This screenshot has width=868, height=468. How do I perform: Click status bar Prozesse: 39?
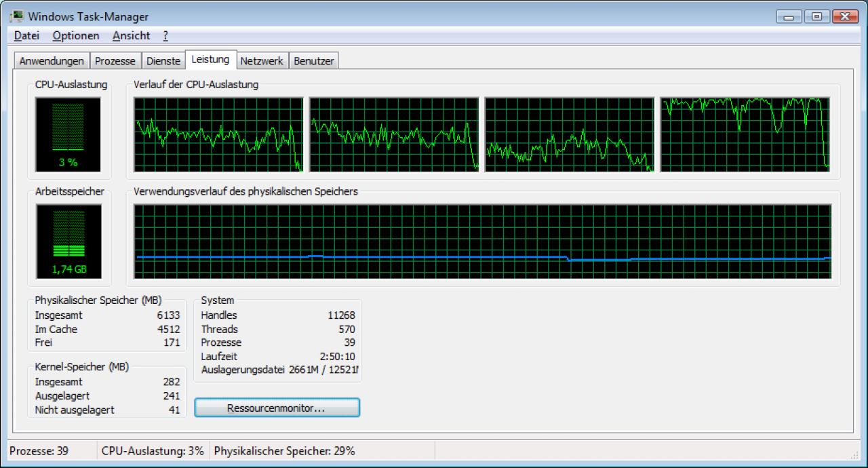click(39, 451)
